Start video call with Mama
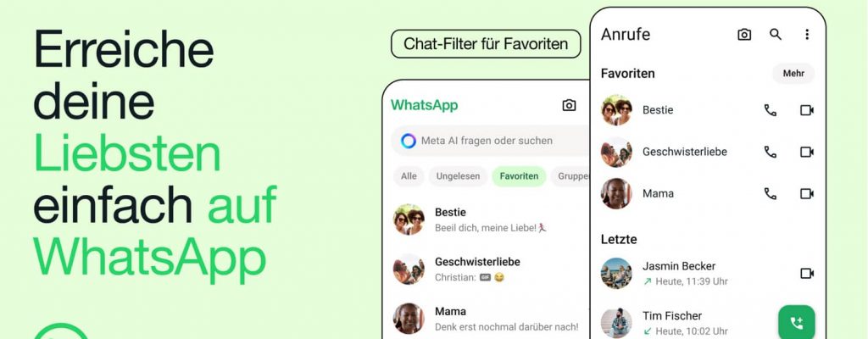The height and width of the screenshot is (339, 868). (807, 193)
